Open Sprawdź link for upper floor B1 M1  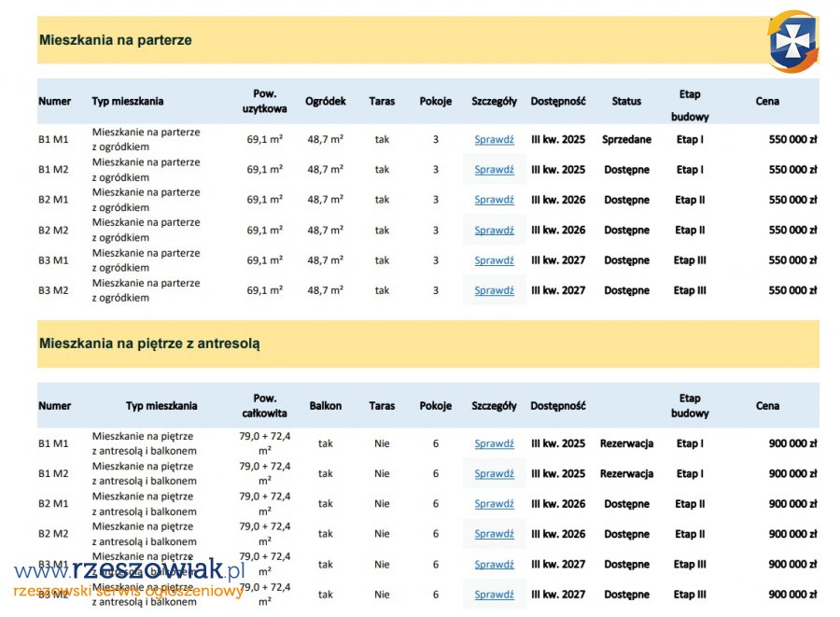point(494,443)
